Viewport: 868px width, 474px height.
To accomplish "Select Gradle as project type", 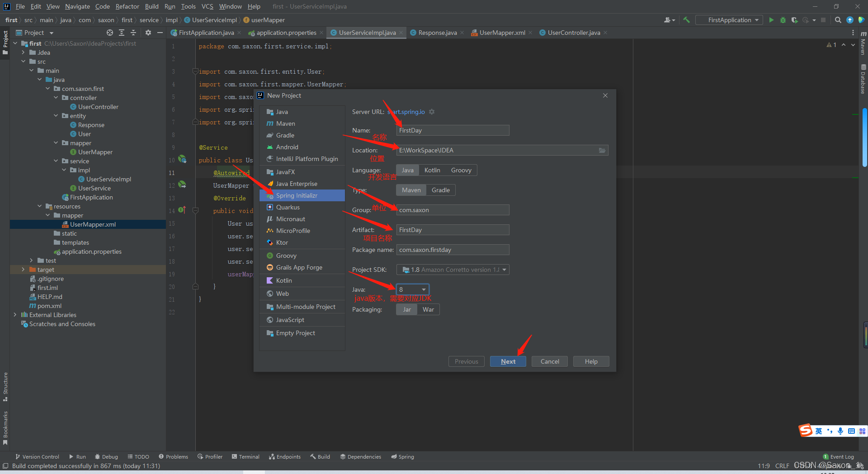I will (441, 190).
